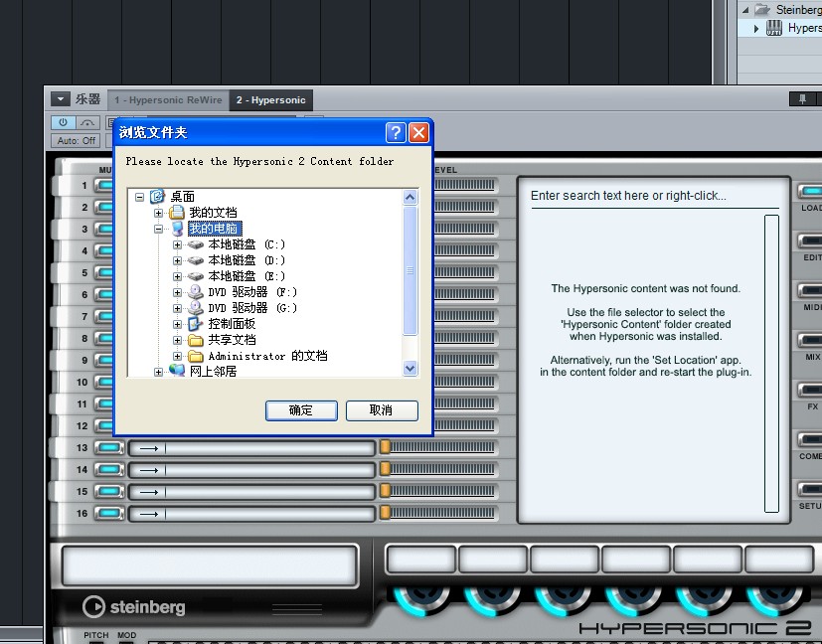This screenshot has height=644, width=822.
Task: Close the browse folder dialog
Action: point(418,132)
